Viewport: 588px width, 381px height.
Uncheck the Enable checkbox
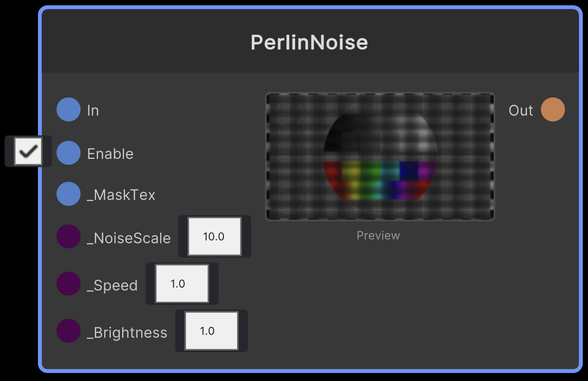pos(28,152)
